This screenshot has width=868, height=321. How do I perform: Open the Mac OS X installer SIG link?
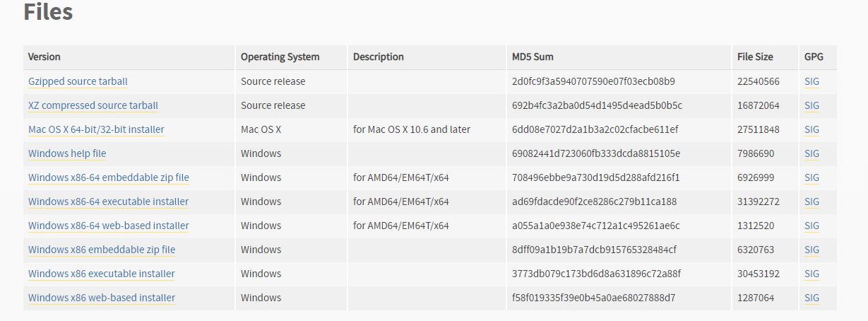[x=811, y=129]
